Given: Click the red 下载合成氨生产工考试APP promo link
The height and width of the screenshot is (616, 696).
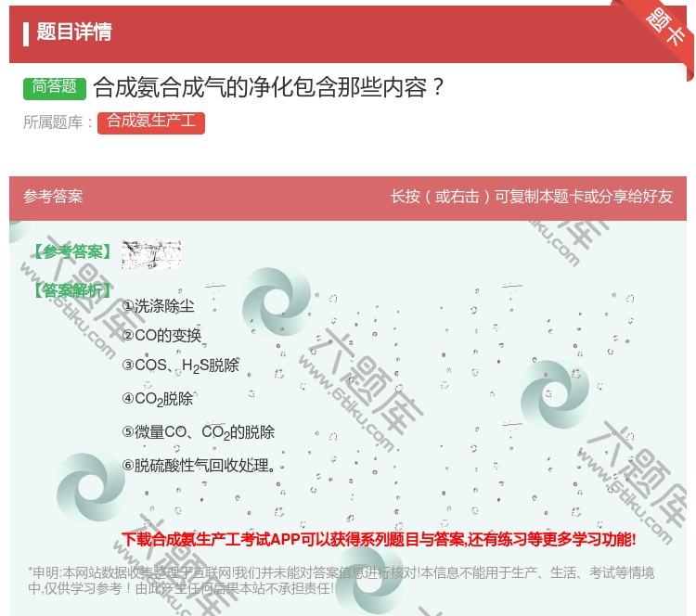Looking at the screenshot, I should [x=379, y=539].
